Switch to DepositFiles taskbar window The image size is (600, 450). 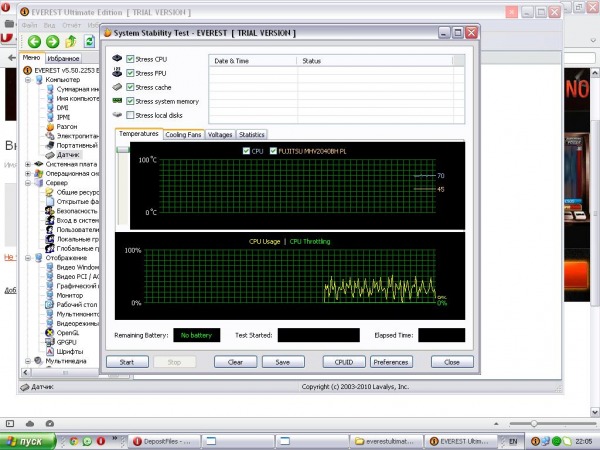point(166,441)
